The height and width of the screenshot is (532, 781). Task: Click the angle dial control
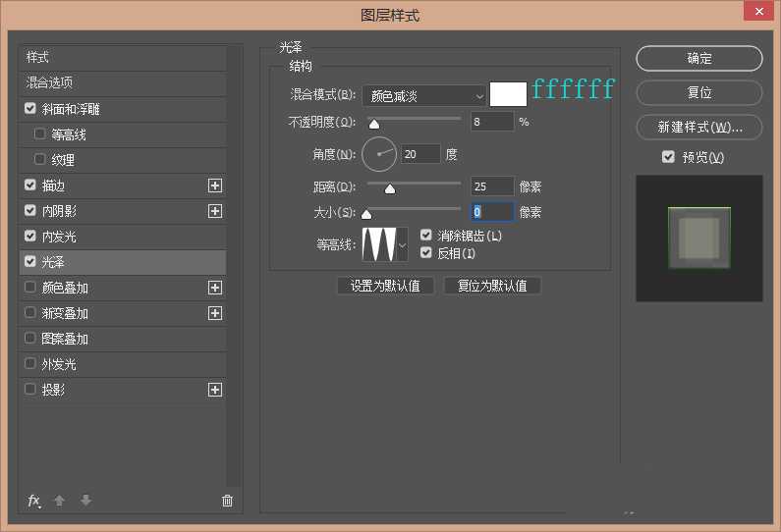point(379,154)
